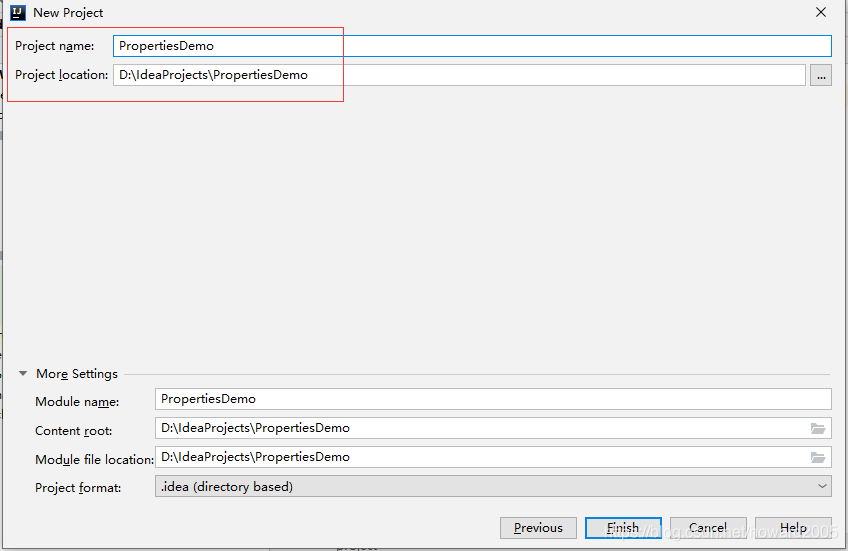Cancel the New Project dialog
The width and height of the screenshot is (848, 551).
708,528
